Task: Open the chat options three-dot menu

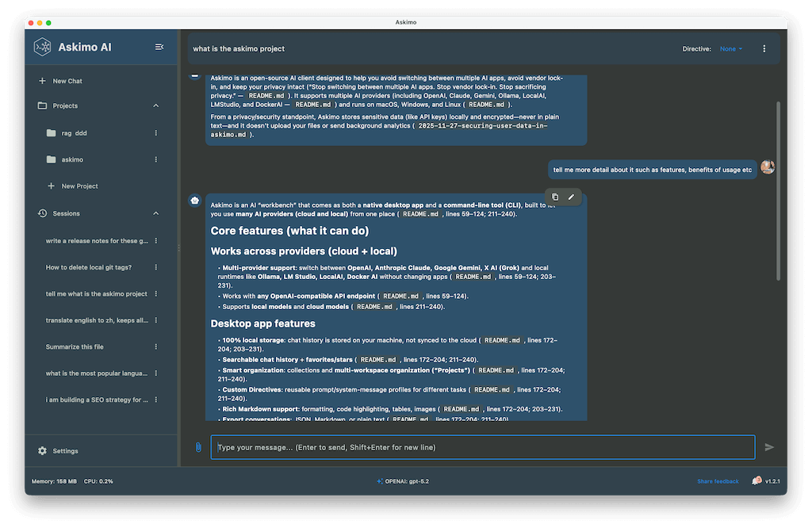Action: [x=764, y=49]
